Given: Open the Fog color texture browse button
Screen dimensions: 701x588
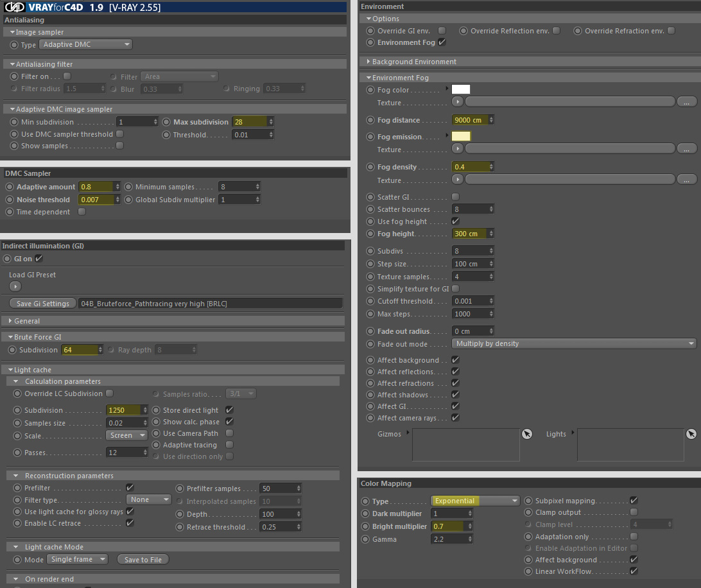Looking at the screenshot, I should [x=687, y=102].
